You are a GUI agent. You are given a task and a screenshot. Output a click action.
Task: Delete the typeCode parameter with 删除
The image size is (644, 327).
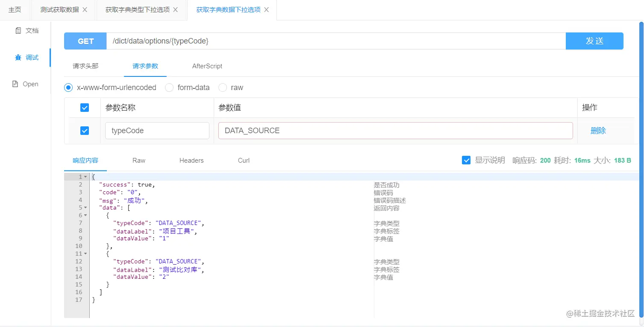click(x=598, y=131)
